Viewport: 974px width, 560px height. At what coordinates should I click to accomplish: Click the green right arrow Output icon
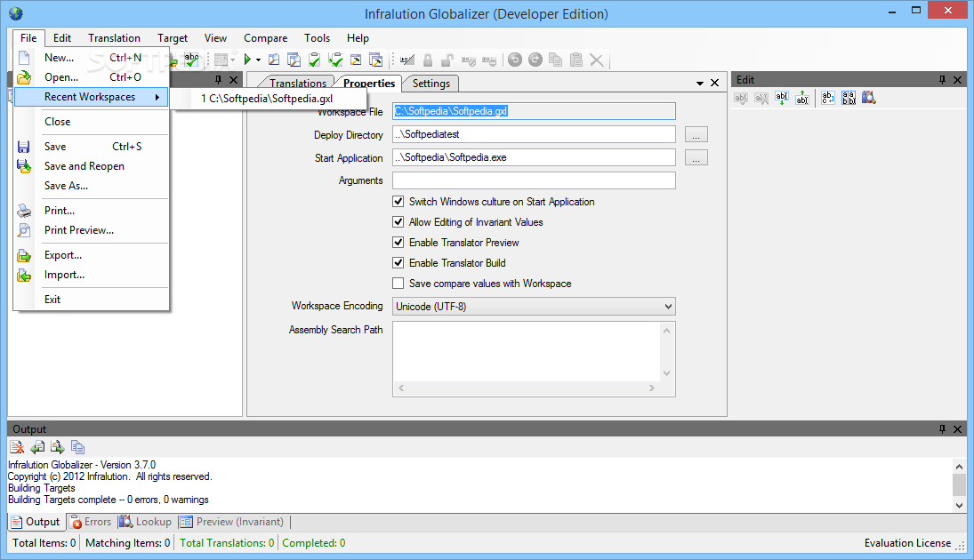[x=58, y=447]
